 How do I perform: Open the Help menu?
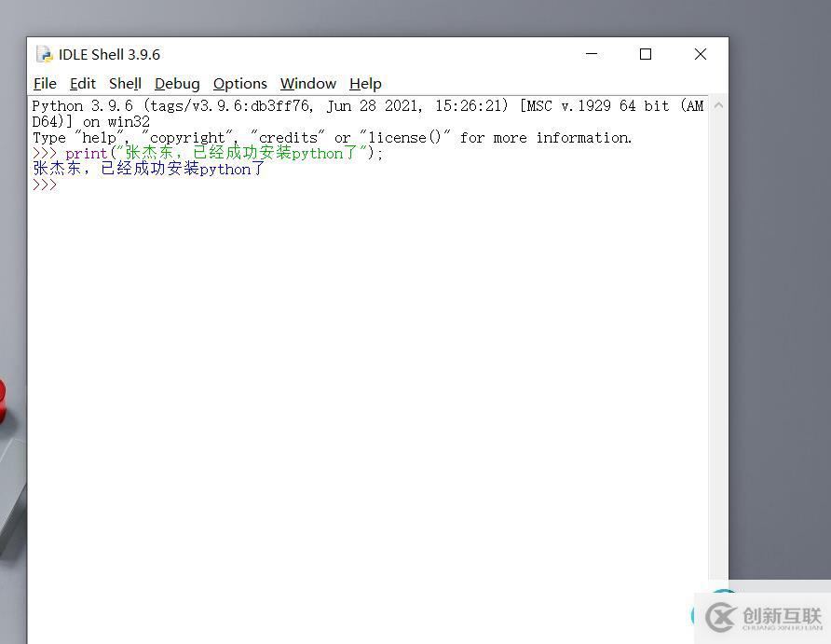pos(365,84)
